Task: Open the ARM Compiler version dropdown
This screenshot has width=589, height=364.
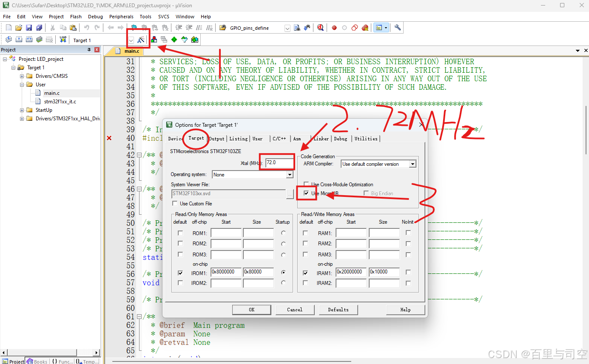Action: 412,164
